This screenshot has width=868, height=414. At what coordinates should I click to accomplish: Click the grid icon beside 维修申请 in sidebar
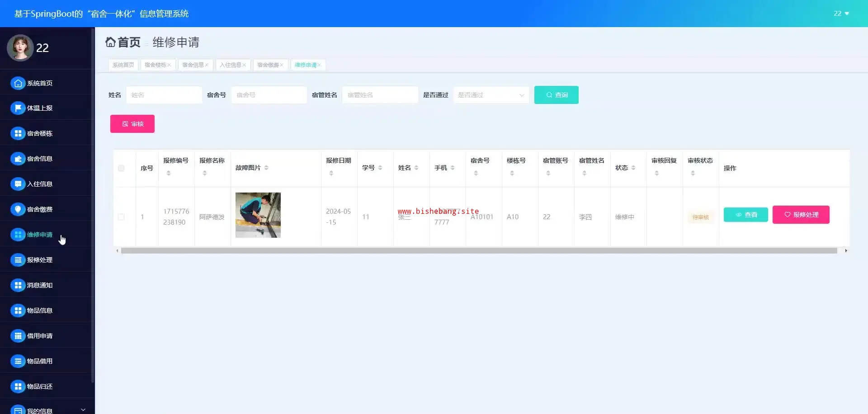pos(18,235)
